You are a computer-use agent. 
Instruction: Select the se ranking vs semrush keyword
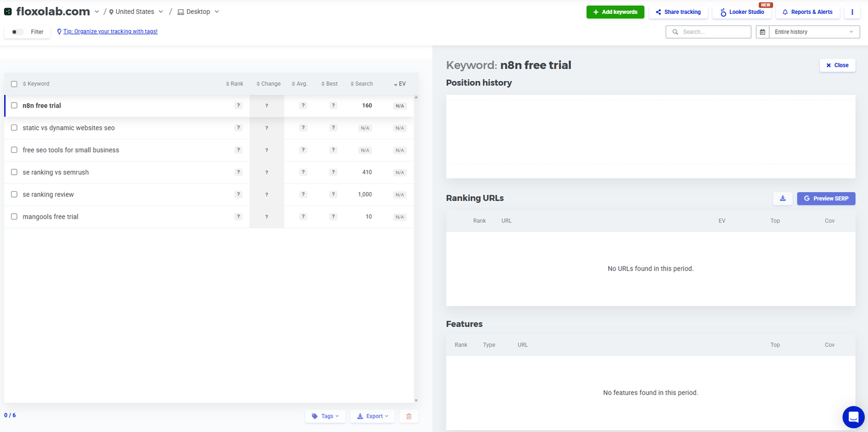pos(56,172)
